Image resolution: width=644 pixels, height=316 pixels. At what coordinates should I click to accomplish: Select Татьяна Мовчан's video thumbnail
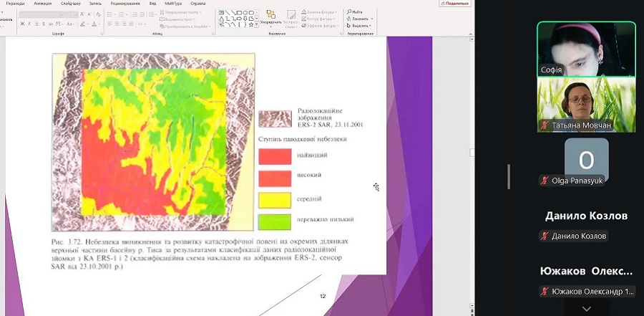[x=586, y=105]
